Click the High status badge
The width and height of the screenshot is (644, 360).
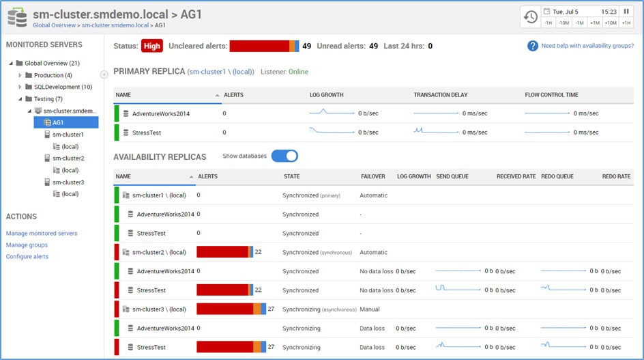[x=152, y=46]
